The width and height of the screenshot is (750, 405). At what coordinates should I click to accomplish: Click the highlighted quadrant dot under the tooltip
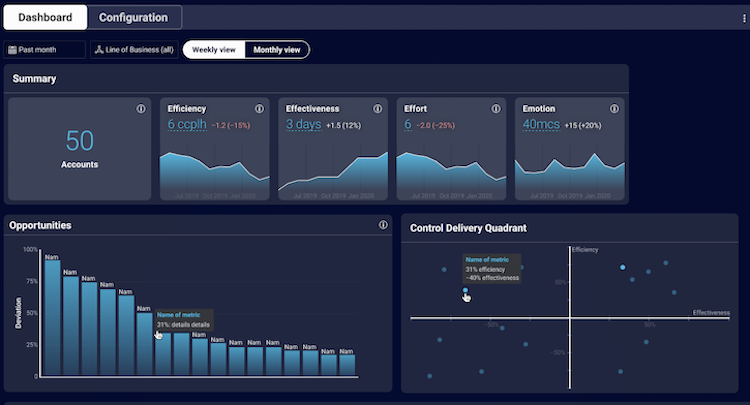tap(465, 290)
